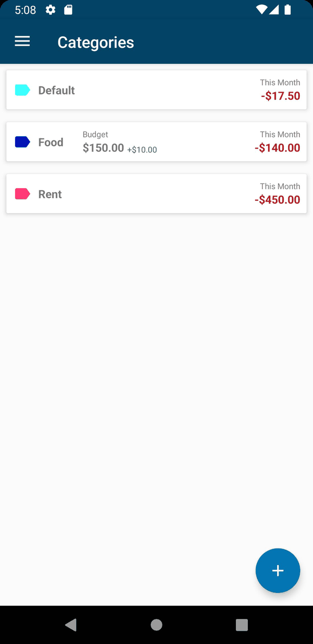Tap the dark blue tag beside Food

[x=22, y=141]
